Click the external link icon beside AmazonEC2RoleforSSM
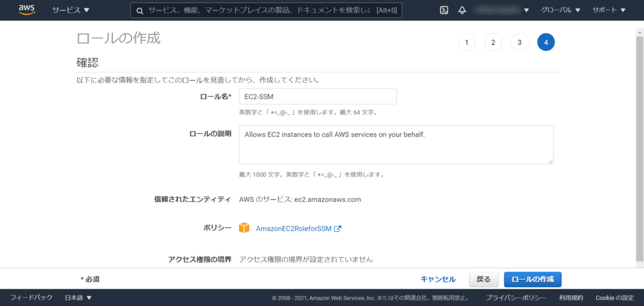The width and height of the screenshot is (644, 306). [337, 229]
